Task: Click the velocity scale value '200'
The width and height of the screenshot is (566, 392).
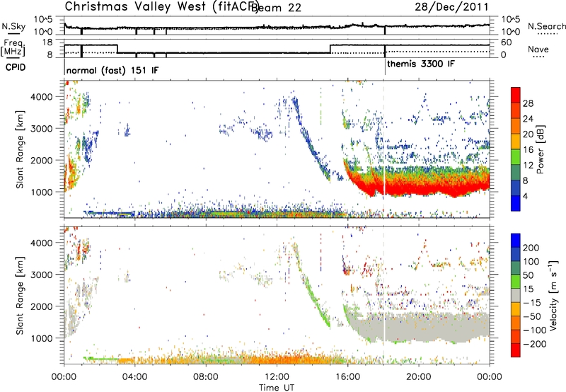Action: pos(531,248)
